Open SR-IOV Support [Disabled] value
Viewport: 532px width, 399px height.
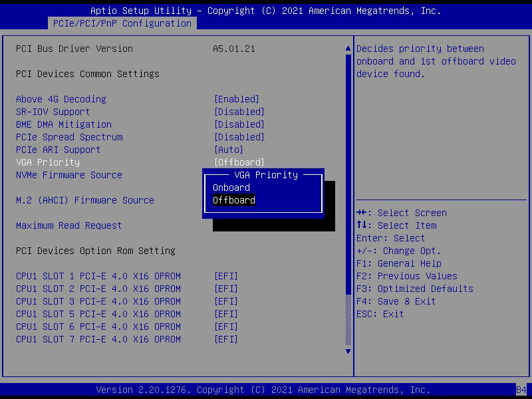(x=239, y=112)
